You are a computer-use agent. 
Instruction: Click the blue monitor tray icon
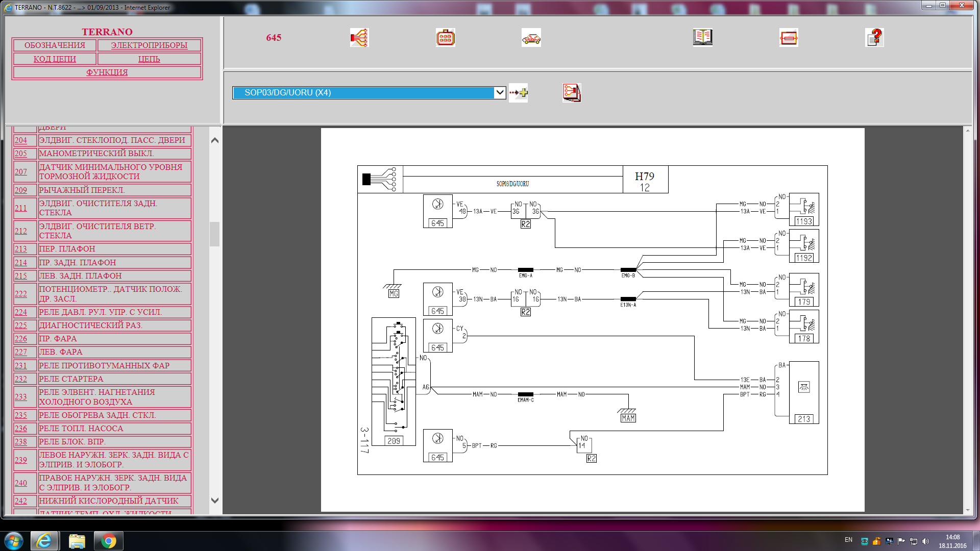[889, 541]
